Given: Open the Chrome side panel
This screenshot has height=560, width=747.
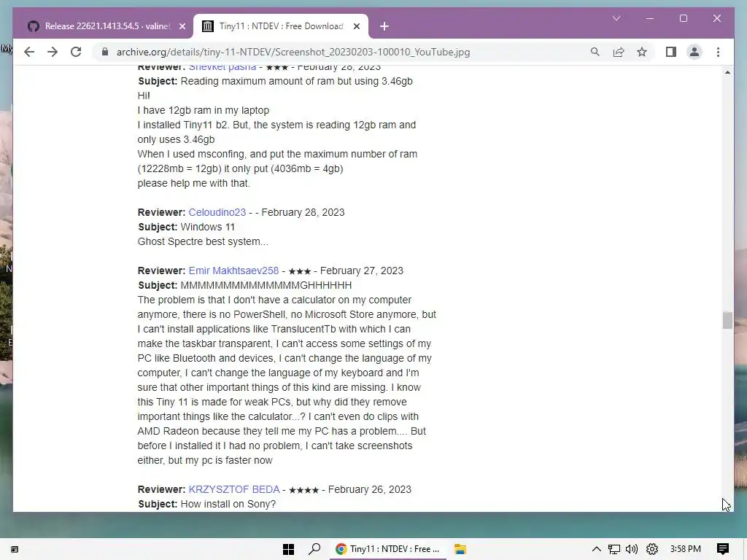Looking at the screenshot, I should [671, 52].
